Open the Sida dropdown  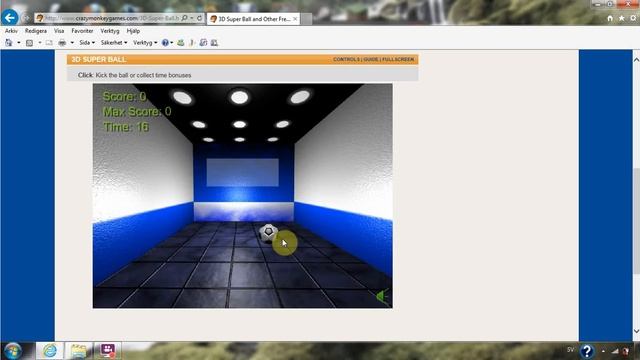[87, 42]
